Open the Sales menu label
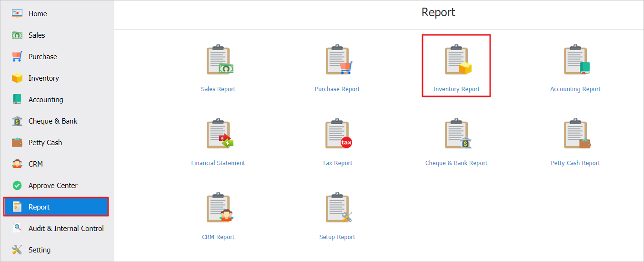This screenshot has width=644, height=262. (x=37, y=35)
